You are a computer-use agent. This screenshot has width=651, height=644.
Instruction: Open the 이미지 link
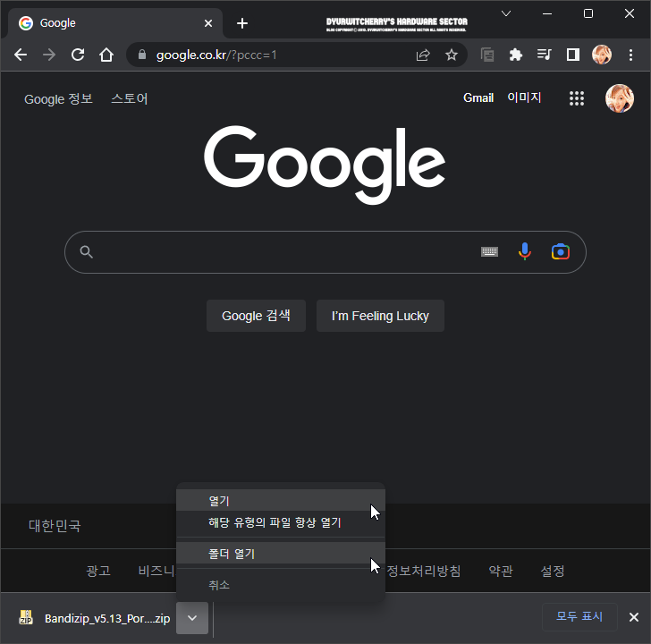pyautogui.click(x=524, y=97)
